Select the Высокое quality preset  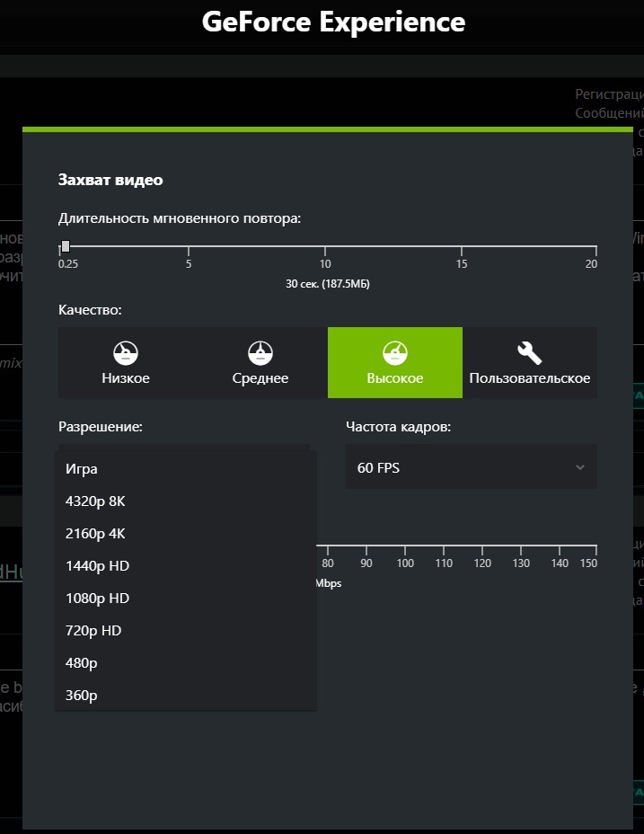[395, 362]
